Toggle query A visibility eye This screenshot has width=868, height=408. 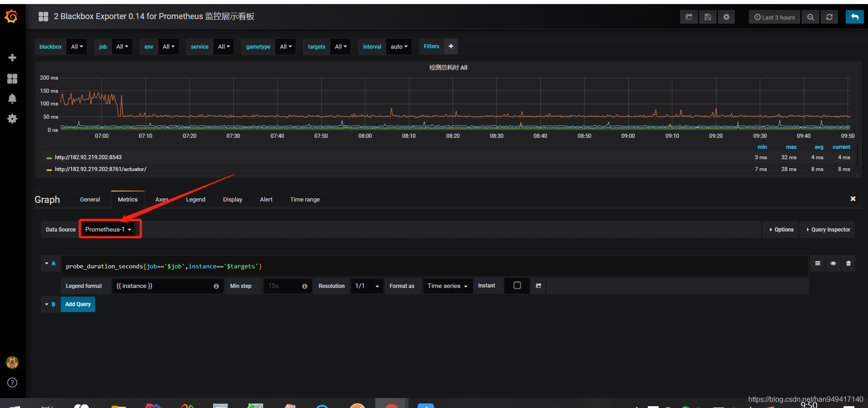(833, 263)
